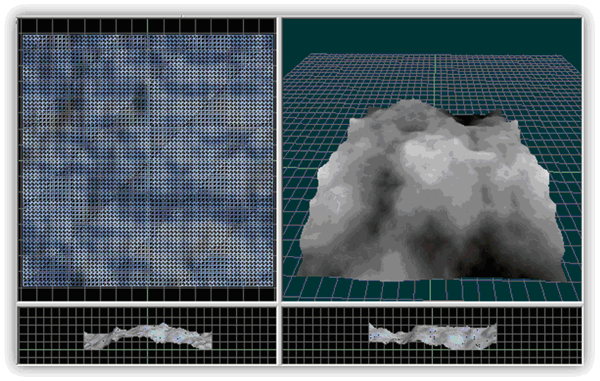This screenshot has height=381, width=600.
Task: Select the terrain profile in bottom-right viewport
Action: coord(433,335)
